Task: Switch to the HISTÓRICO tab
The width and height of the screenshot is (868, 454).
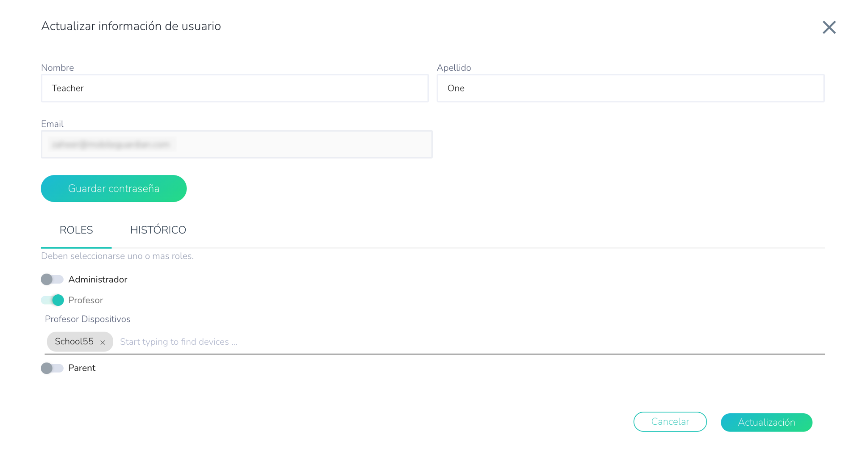Action: coord(158,230)
